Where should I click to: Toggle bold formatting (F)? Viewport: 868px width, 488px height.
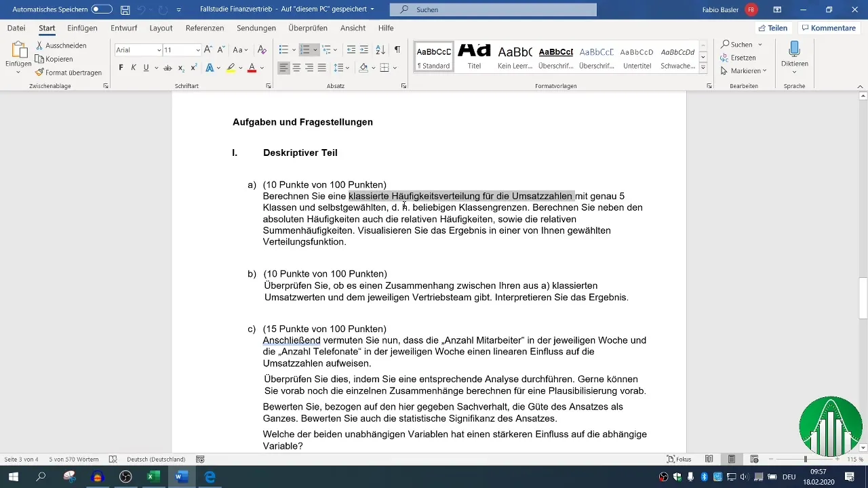[121, 68]
